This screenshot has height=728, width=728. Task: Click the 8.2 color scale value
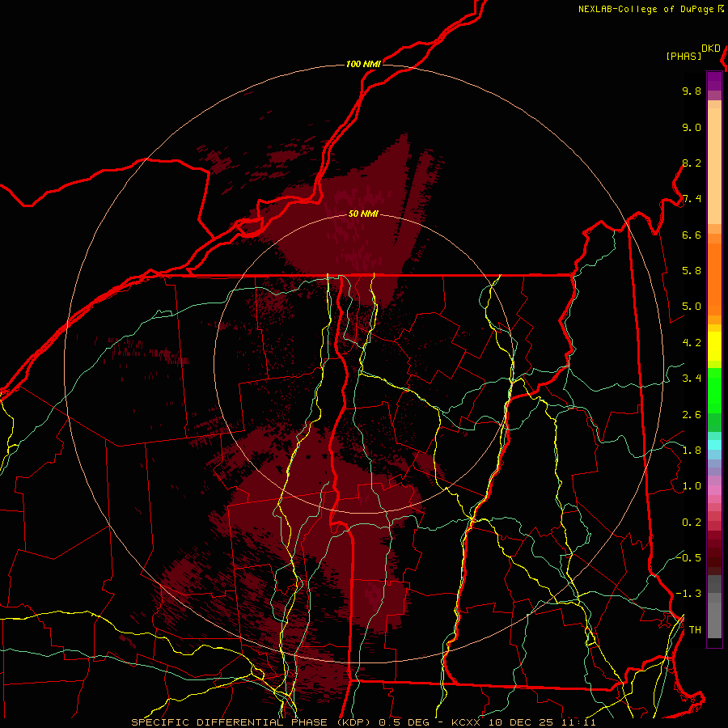click(x=692, y=163)
